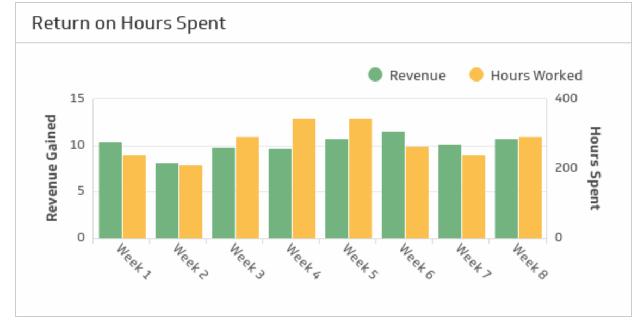Select the Week 1 green Revenue bar
Viewport: 644px width, 324px height.
(110, 190)
